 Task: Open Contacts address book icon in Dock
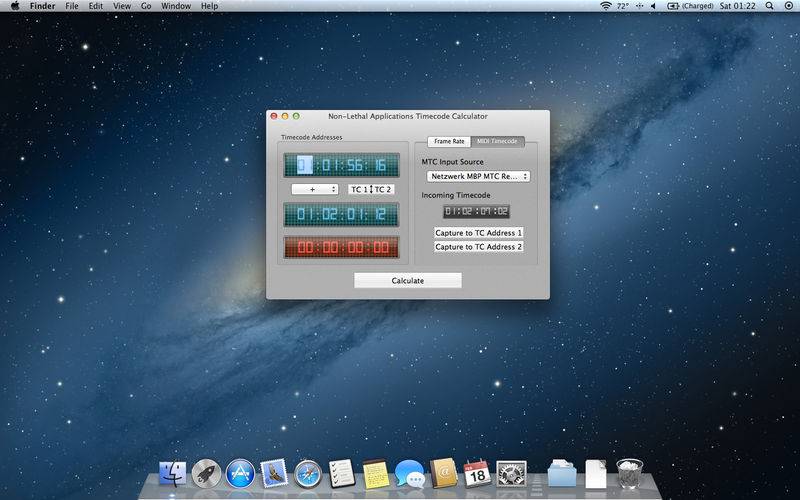(x=443, y=473)
